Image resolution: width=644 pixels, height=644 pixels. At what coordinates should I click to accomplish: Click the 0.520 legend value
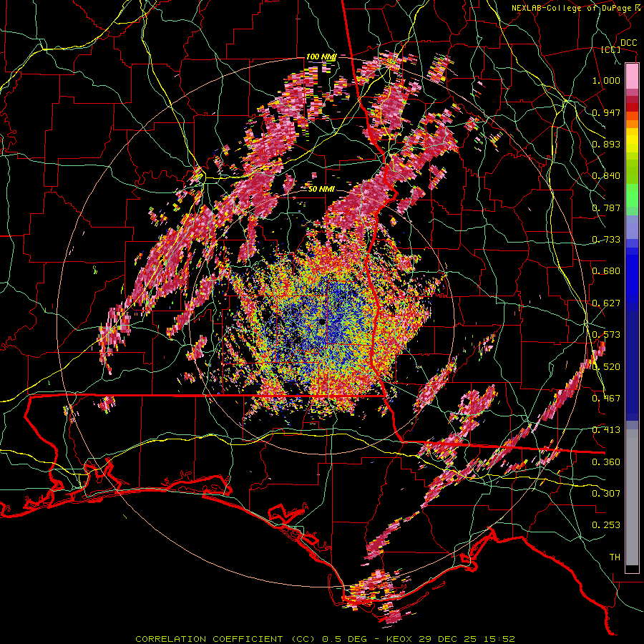606,367
